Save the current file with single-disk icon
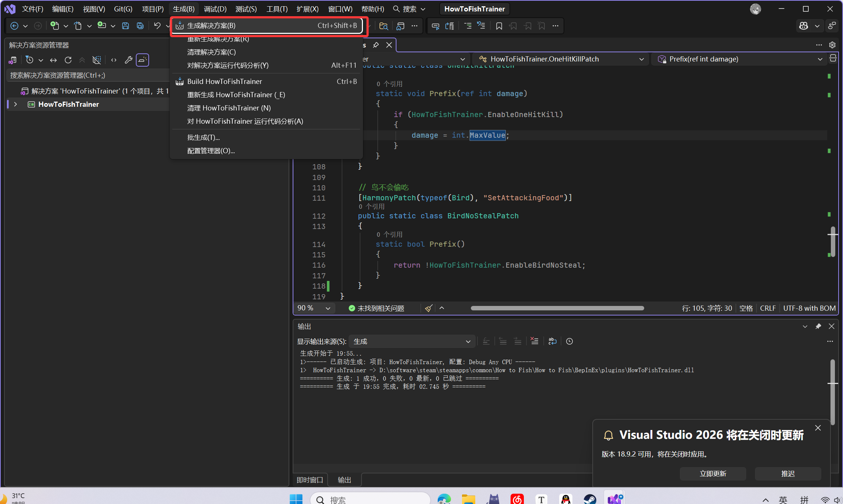This screenshot has height=504, width=843. pos(126,26)
